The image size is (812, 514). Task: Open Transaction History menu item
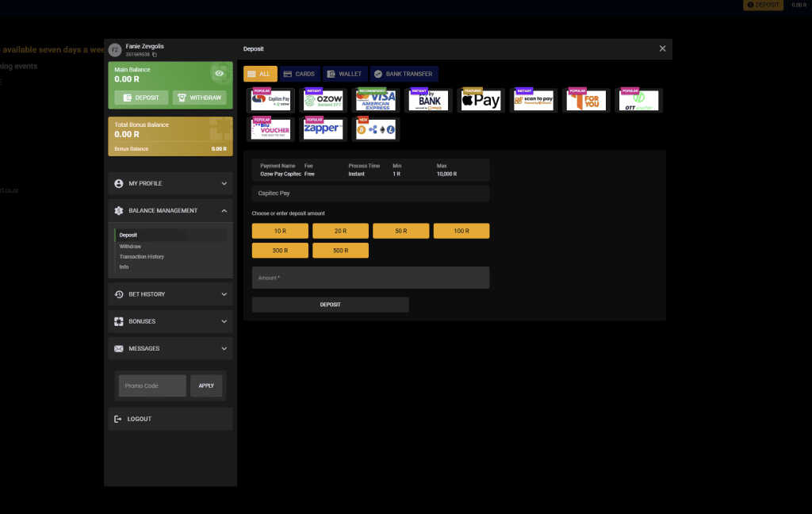click(x=141, y=256)
